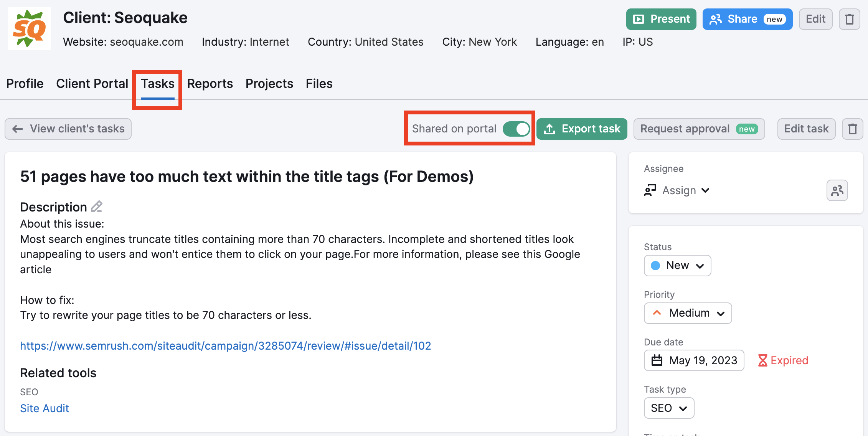Click the 'Related tools' heading
The image size is (868, 436).
(58, 373)
